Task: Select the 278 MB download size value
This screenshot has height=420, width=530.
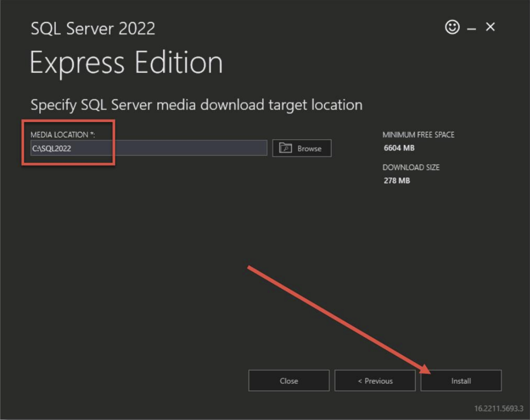Action: click(397, 181)
